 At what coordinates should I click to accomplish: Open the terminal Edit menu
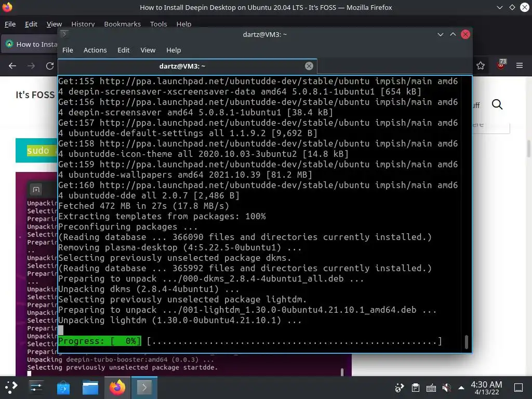point(124,50)
